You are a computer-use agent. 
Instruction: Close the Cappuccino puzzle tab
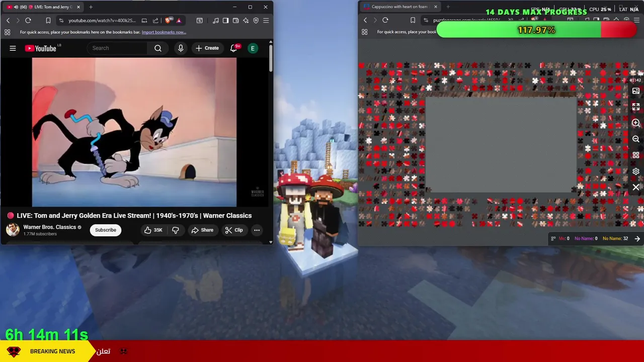pyautogui.click(x=436, y=7)
